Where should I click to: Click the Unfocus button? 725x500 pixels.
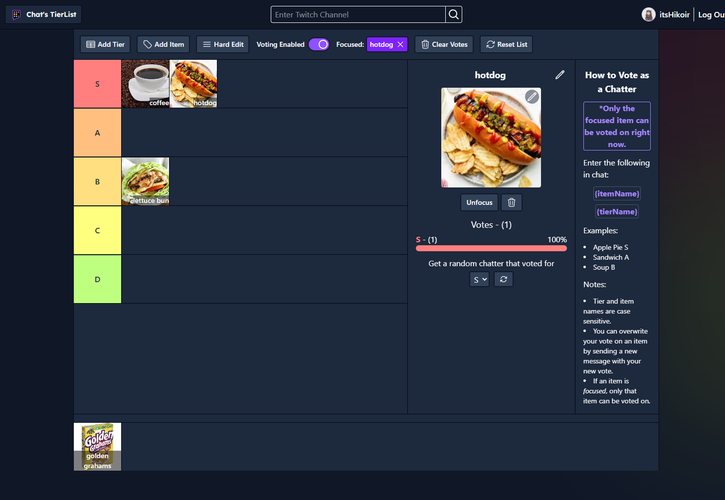pos(479,202)
